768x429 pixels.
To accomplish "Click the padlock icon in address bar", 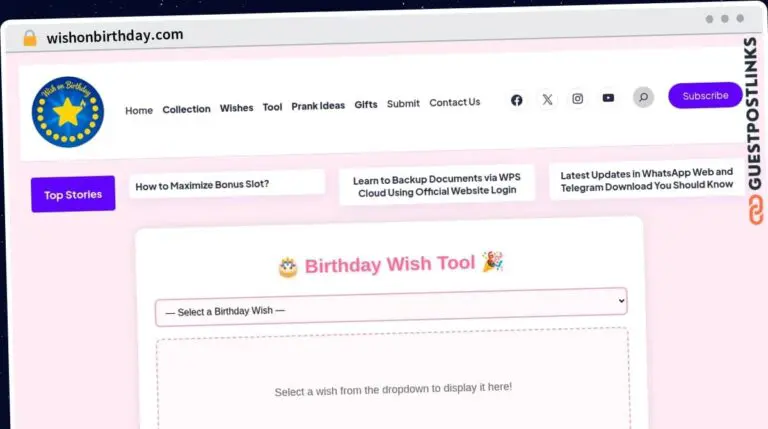I will (x=30, y=38).
